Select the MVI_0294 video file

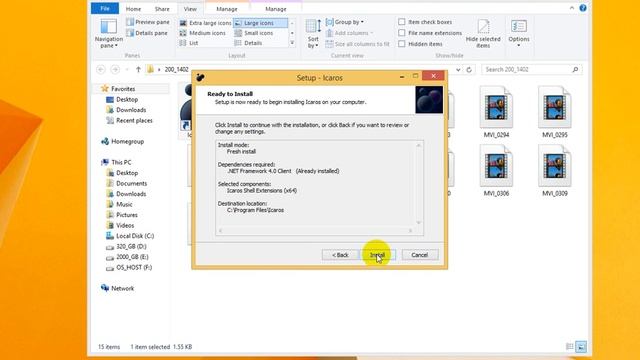click(496, 112)
